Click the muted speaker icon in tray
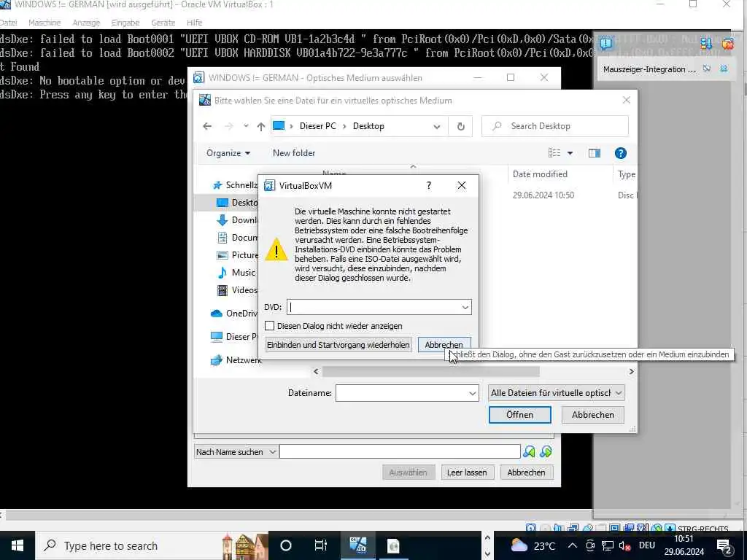 (x=625, y=545)
